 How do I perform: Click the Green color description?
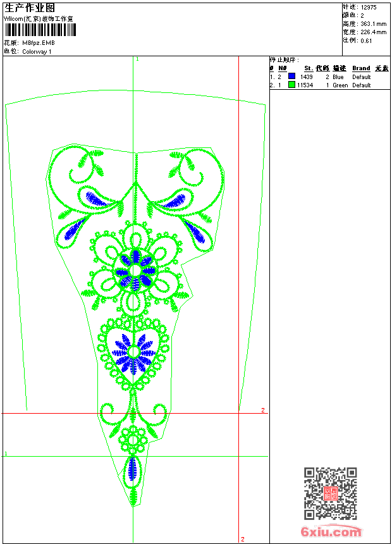[340, 85]
